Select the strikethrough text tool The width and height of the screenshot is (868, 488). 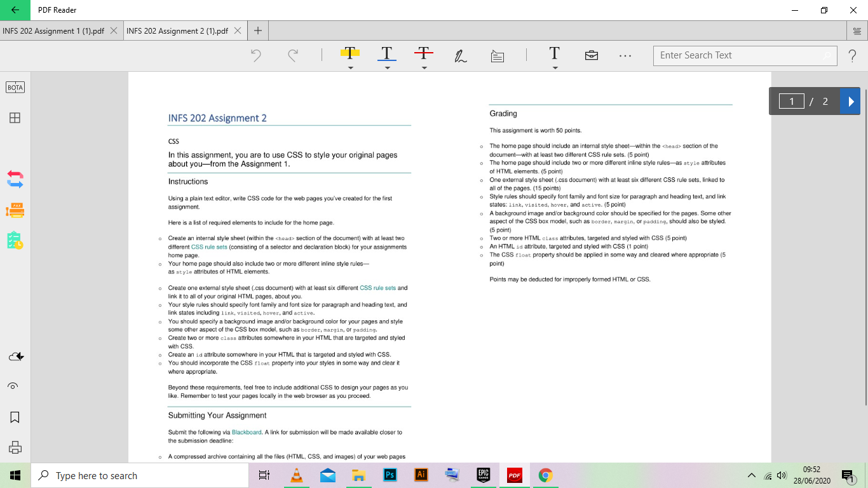pyautogui.click(x=424, y=53)
